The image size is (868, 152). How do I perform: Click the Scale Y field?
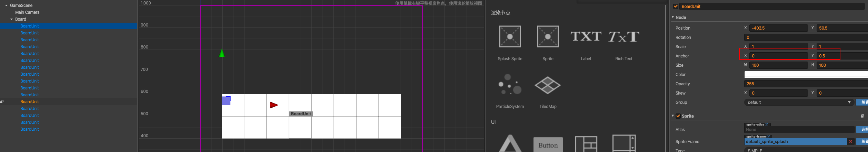pos(842,47)
